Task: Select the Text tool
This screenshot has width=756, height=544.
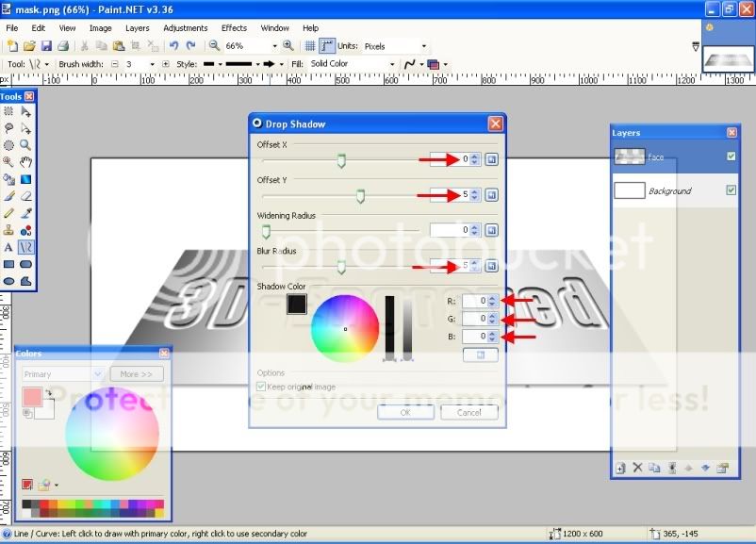Action: tap(9, 246)
